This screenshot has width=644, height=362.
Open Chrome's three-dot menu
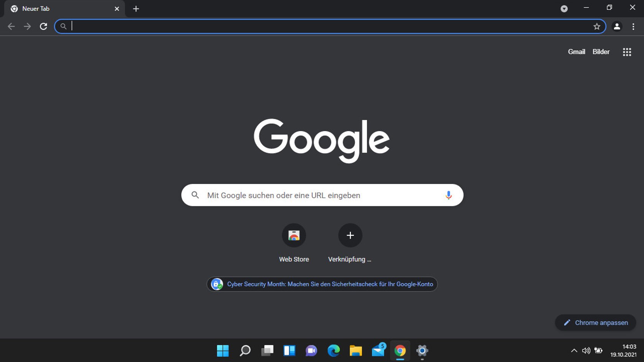(633, 26)
